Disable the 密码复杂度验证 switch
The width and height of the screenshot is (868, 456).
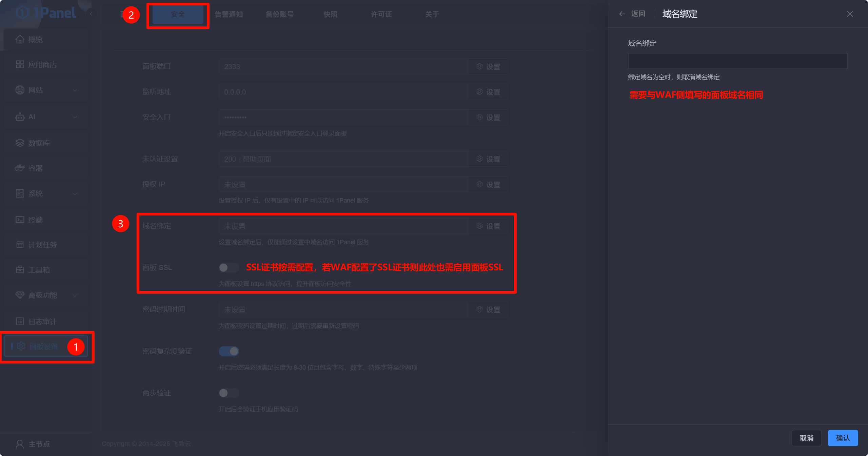point(229,351)
